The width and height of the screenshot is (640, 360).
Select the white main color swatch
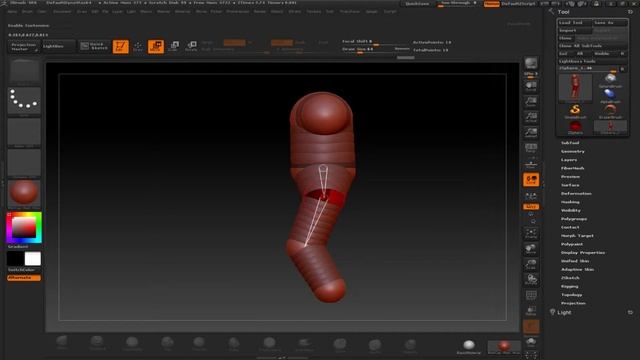(33, 259)
